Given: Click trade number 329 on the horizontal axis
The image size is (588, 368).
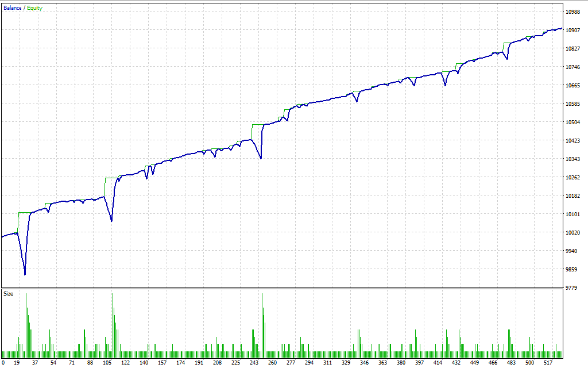Looking at the screenshot, I should [346, 363].
